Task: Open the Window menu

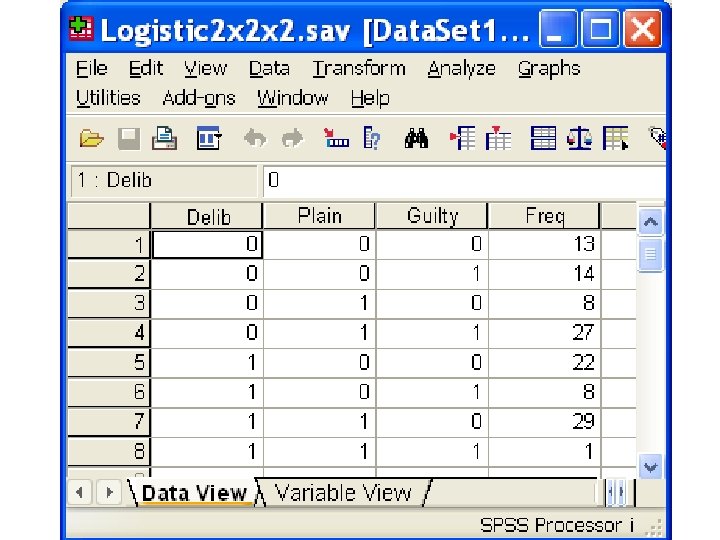Action: click(x=292, y=98)
